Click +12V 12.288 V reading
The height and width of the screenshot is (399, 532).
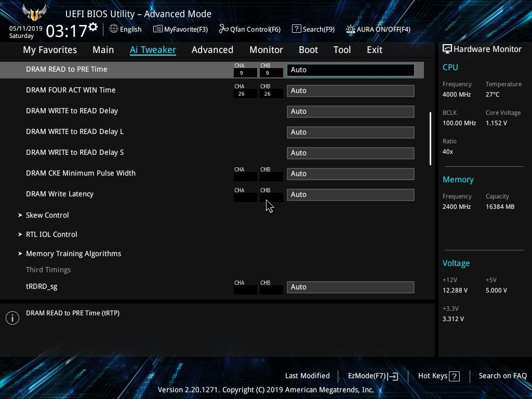pos(455,290)
